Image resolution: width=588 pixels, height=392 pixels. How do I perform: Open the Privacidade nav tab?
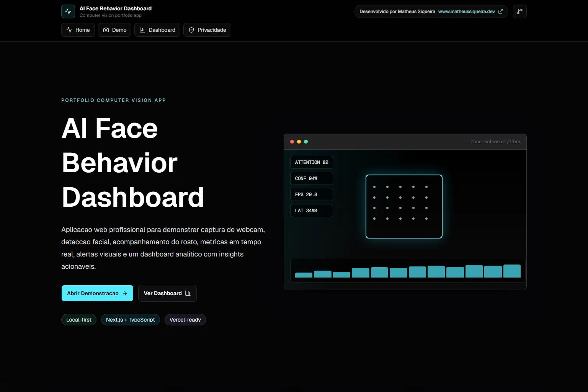click(207, 30)
